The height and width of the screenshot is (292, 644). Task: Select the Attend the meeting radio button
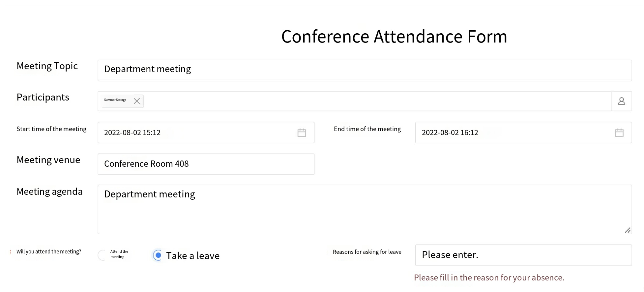[102, 255]
